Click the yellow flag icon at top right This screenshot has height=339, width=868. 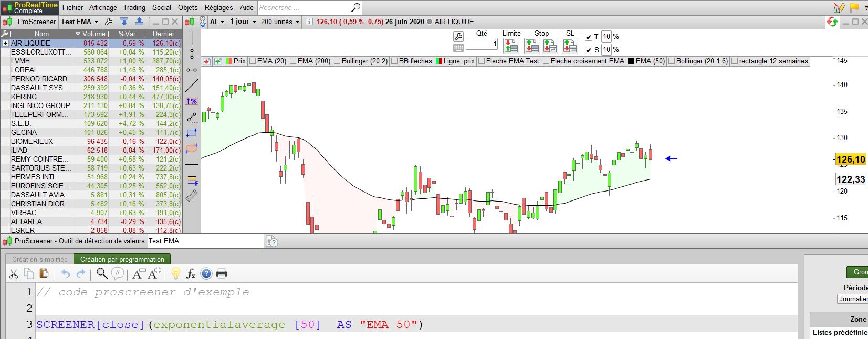tap(854, 7)
